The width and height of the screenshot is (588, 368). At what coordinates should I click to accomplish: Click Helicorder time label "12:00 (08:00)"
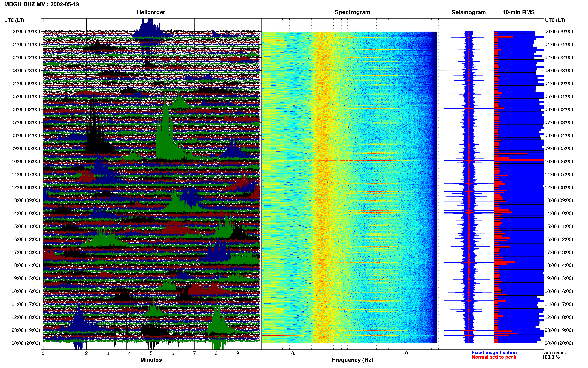(x=26, y=187)
